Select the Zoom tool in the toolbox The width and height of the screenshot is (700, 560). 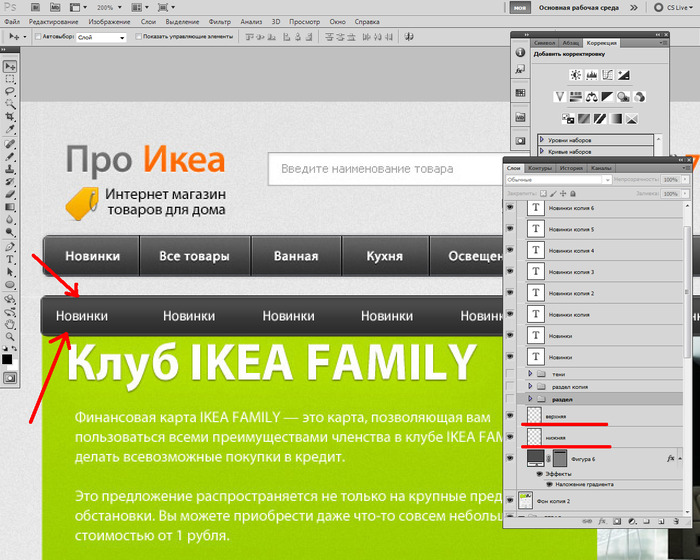tap(10, 337)
